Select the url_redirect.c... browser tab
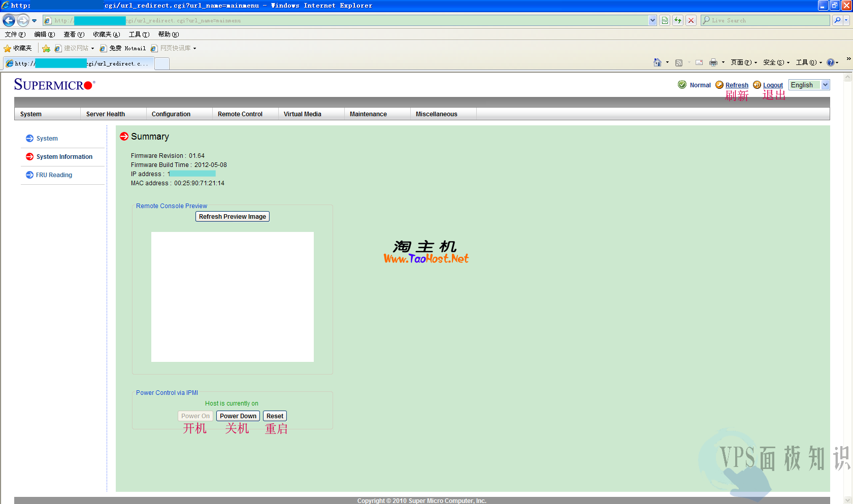The height and width of the screenshot is (504, 853). [79, 63]
